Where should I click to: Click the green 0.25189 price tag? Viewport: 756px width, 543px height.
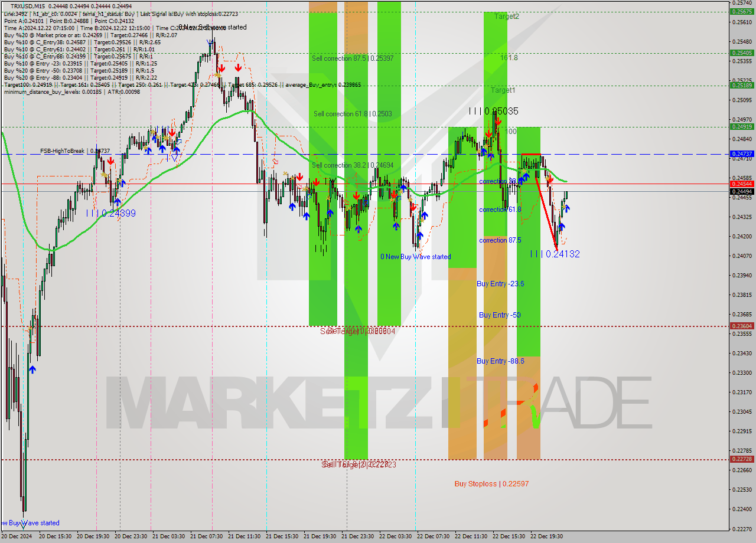(x=742, y=85)
